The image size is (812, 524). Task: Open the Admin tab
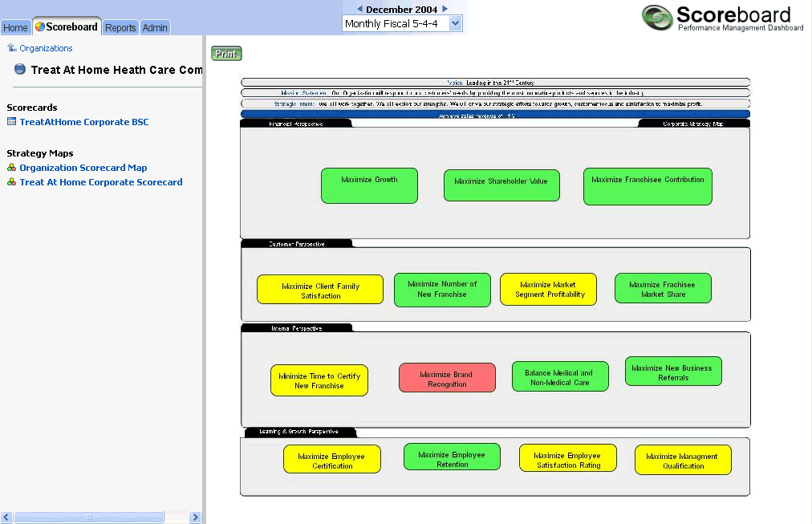[155, 27]
